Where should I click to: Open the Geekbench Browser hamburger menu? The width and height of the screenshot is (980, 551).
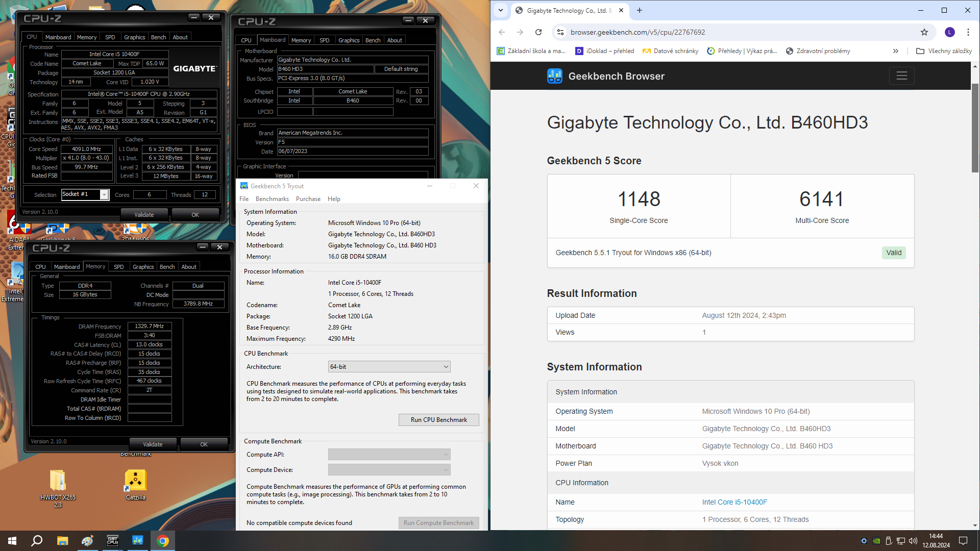point(901,76)
